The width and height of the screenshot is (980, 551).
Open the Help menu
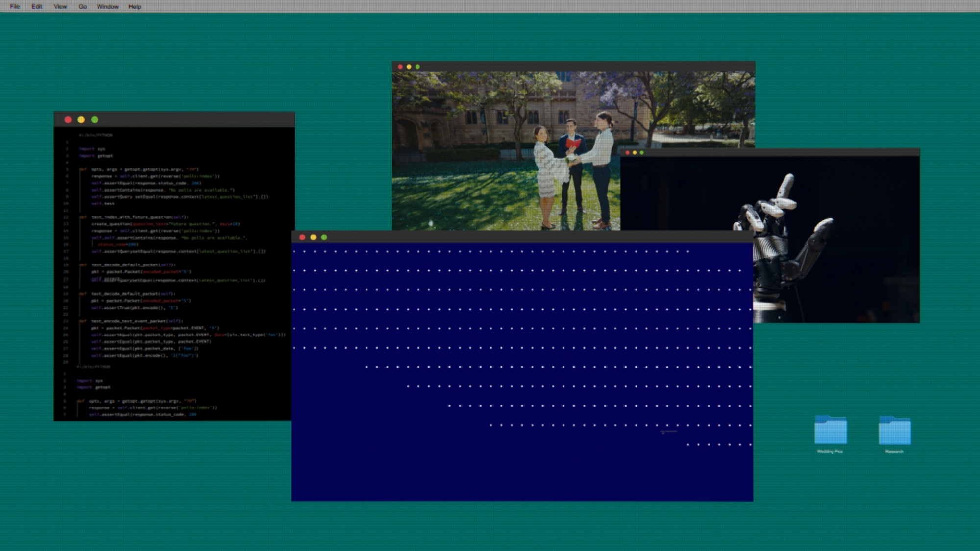(135, 6)
